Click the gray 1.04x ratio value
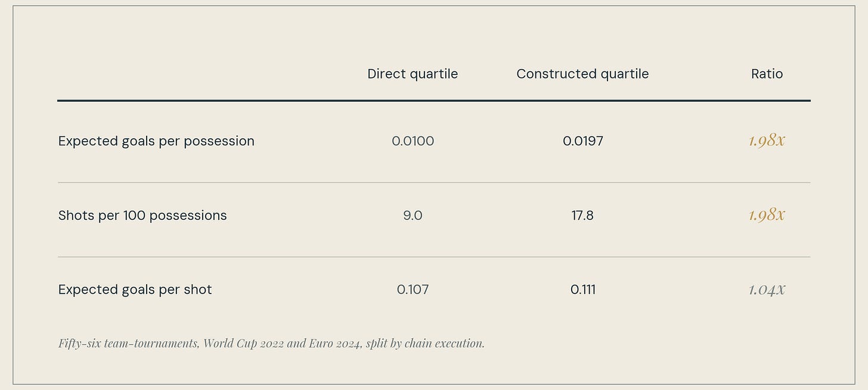 [x=767, y=289]
